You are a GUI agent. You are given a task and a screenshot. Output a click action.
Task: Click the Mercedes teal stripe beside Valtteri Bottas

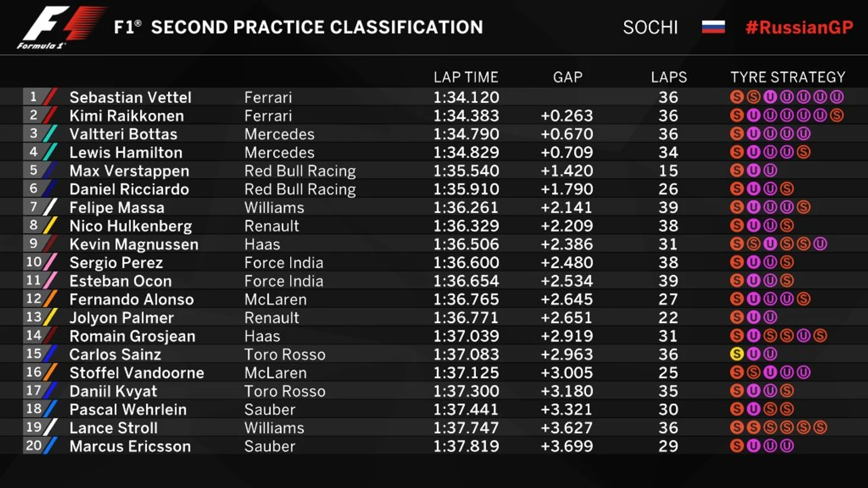coord(50,134)
